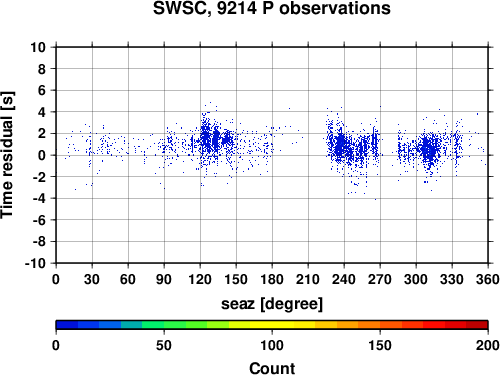This screenshot has width=500, height=375.
Task: Click the y-axis tick label 10
Action: pyautogui.click(x=38, y=47)
